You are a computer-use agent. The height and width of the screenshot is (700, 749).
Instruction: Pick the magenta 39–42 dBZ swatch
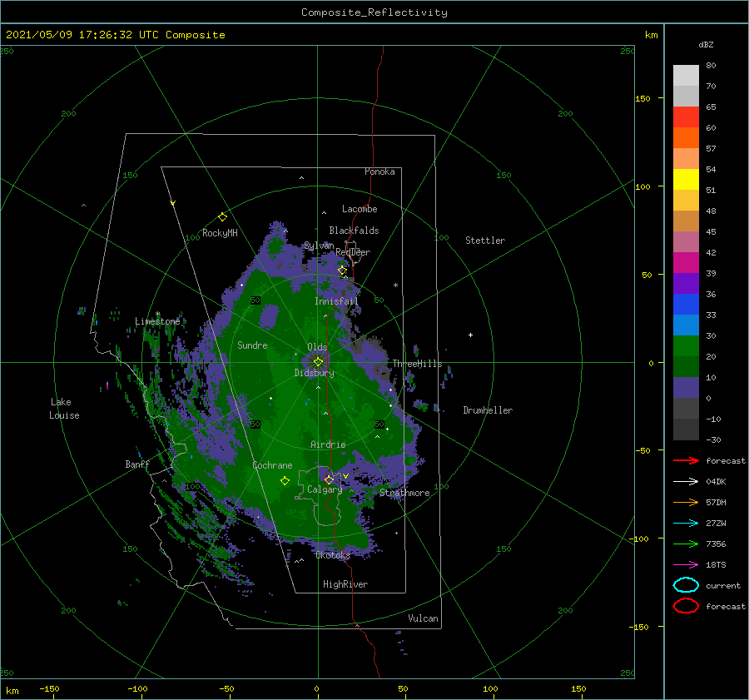click(x=686, y=263)
